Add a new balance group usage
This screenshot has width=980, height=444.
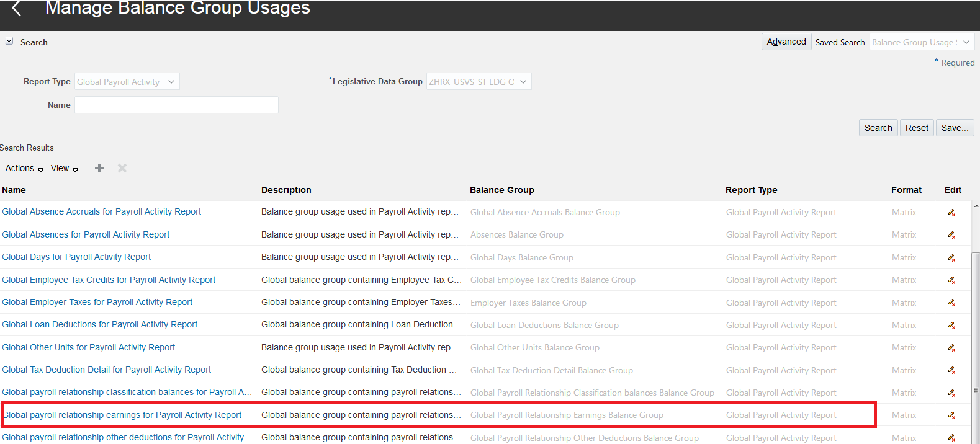click(99, 168)
